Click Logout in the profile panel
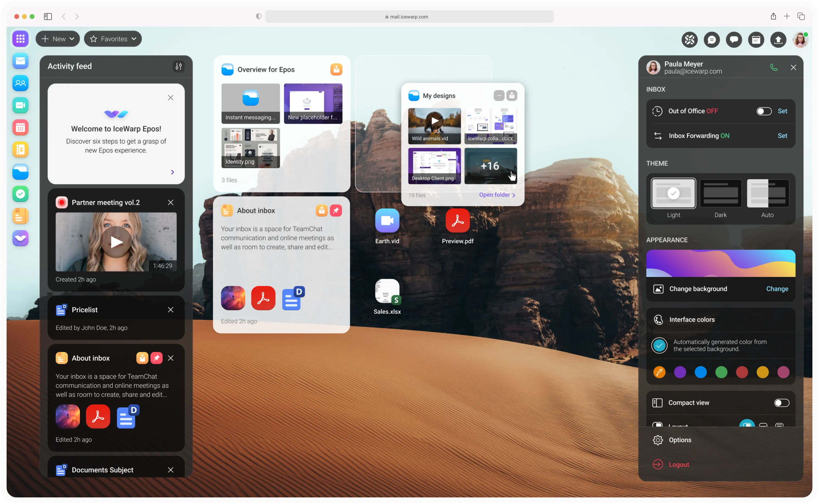This screenshot has width=819, height=504. (x=679, y=464)
